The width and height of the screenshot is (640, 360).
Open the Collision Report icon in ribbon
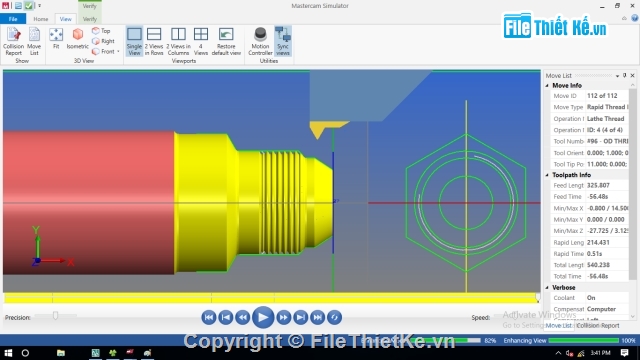point(13,41)
